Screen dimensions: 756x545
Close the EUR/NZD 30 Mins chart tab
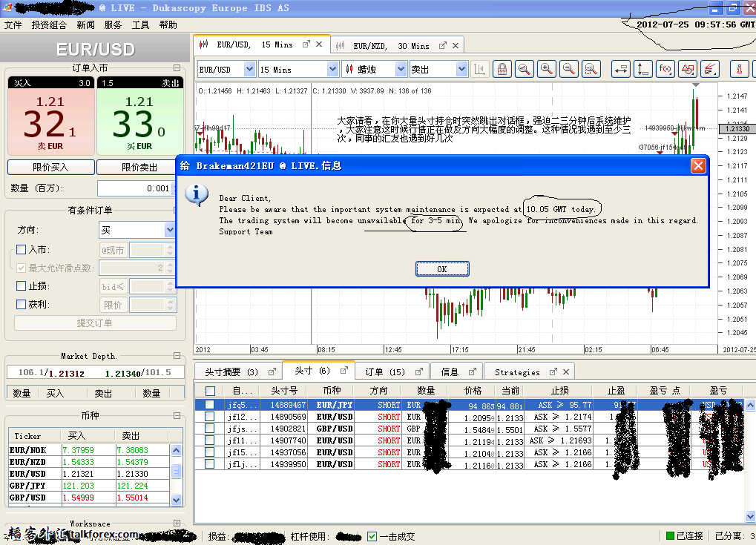pyautogui.click(x=456, y=46)
